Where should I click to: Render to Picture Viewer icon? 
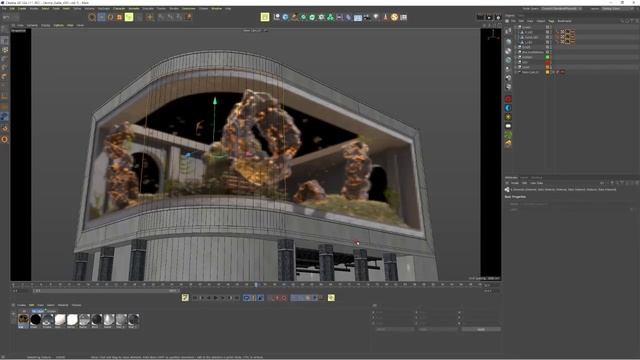489,17
